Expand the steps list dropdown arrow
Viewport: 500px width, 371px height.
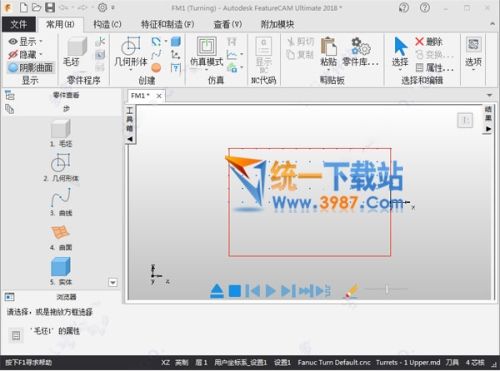(x=113, y=283)
